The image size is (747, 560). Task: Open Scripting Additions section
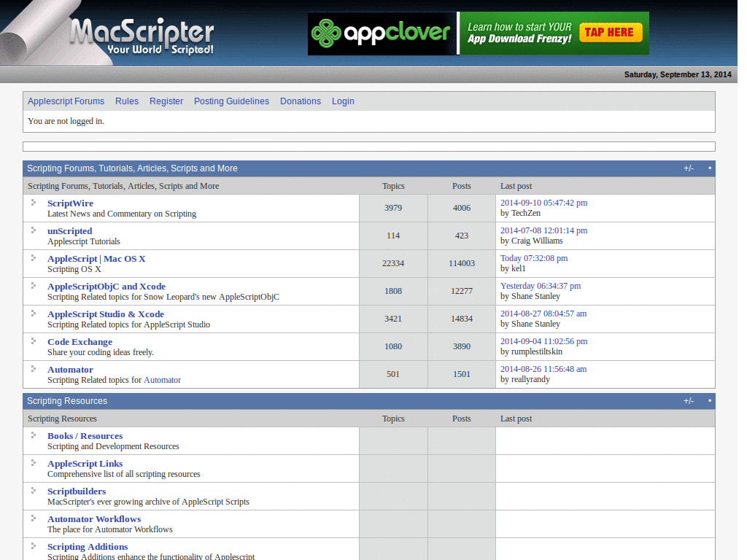click(x=88, y=546)
